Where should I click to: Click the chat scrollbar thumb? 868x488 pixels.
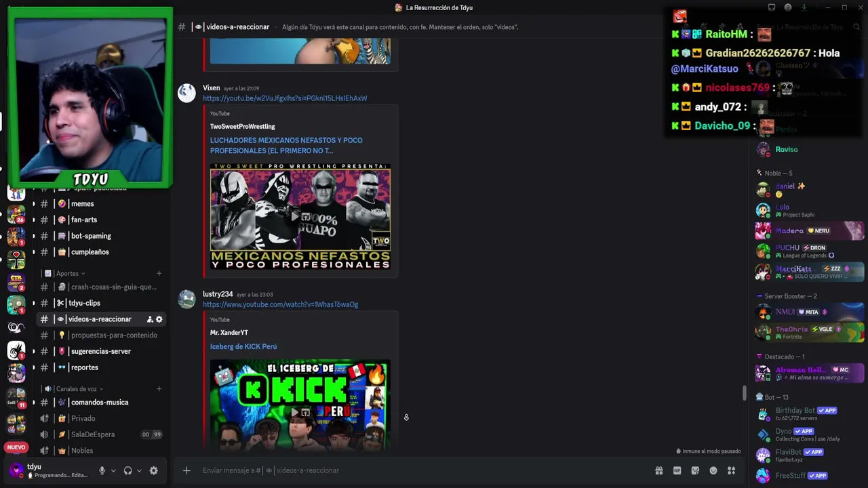tap(745, 393)
